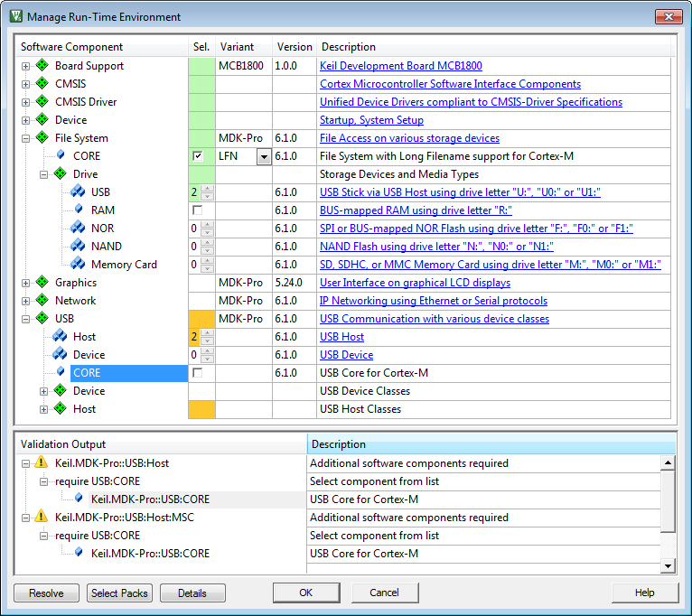
Task: Click the Graphics component diamond icon
Action: point(42,283)
